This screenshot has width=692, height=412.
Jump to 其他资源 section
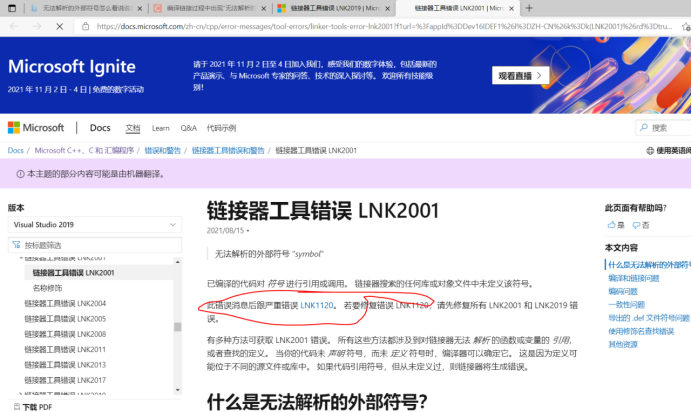click(623, 344)
